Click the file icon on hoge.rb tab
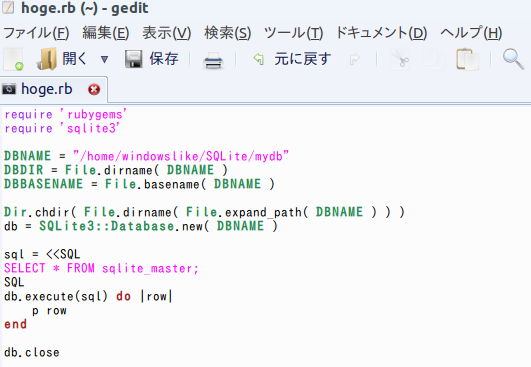Viewport: 531px width, 367px height. 9,89
